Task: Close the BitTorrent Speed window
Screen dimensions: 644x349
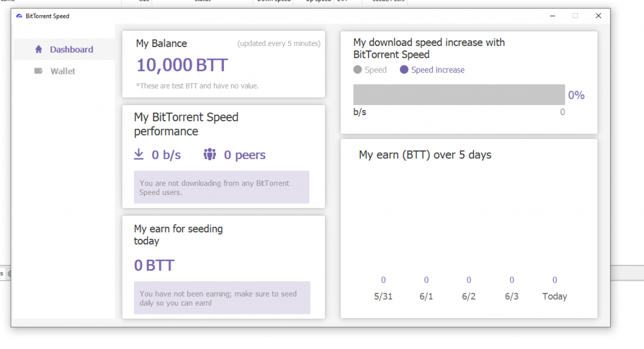Action: click(599, 16)
